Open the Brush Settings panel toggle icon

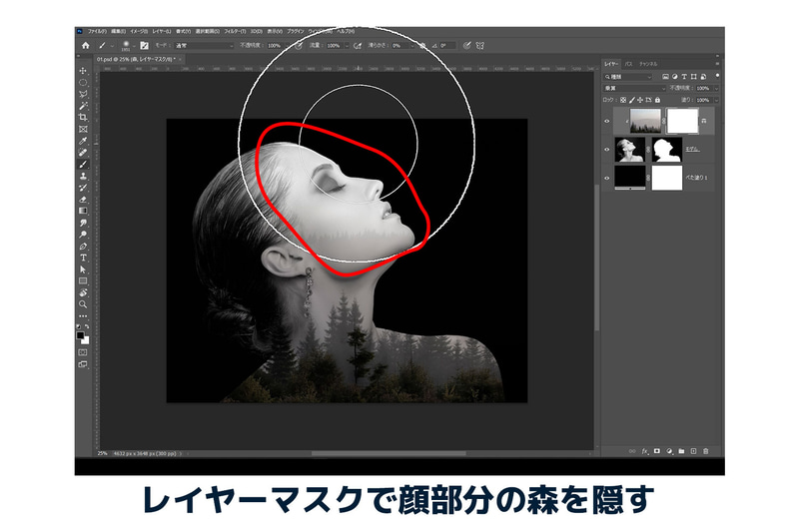click(x=144, y=45)
